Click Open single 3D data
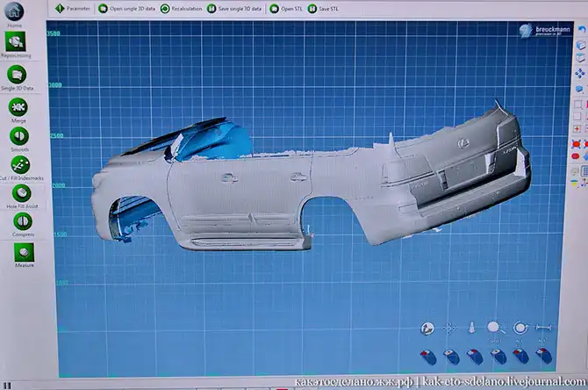 point(130,8)
